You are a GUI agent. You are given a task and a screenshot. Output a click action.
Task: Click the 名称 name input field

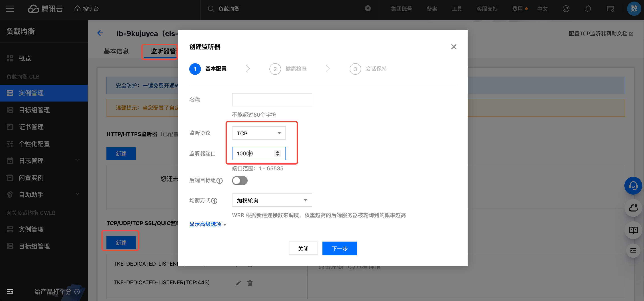click(x=272, y=100)
